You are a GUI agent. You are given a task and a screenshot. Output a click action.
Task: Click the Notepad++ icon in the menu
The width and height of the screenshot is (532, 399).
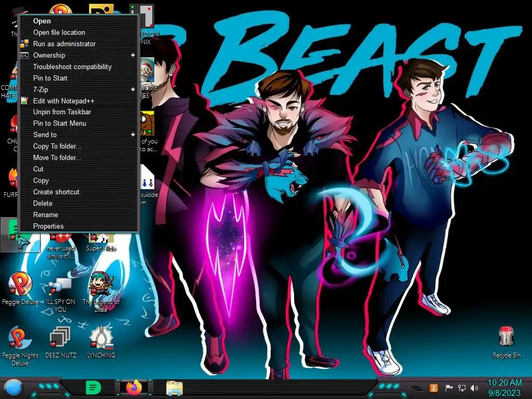click(x=24, y=101)
